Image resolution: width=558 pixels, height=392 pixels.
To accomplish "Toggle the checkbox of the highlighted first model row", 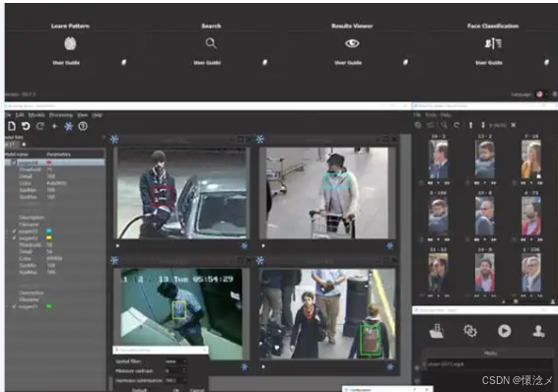I will click(x=14, y=163).
